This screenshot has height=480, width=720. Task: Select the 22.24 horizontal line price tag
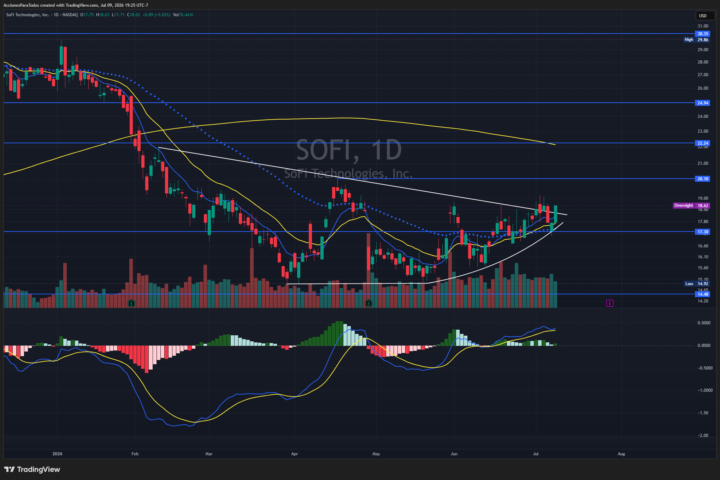click(703, 143)
